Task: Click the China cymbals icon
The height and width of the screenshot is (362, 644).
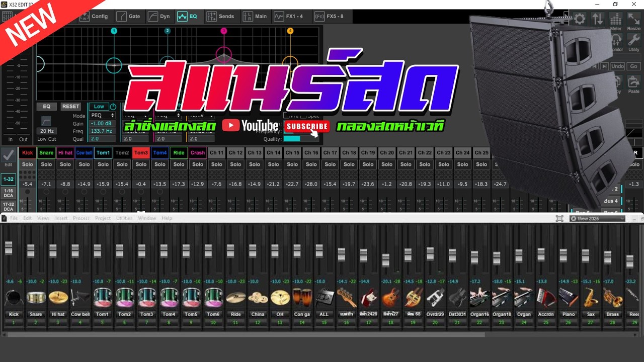Action: [258, 298]
